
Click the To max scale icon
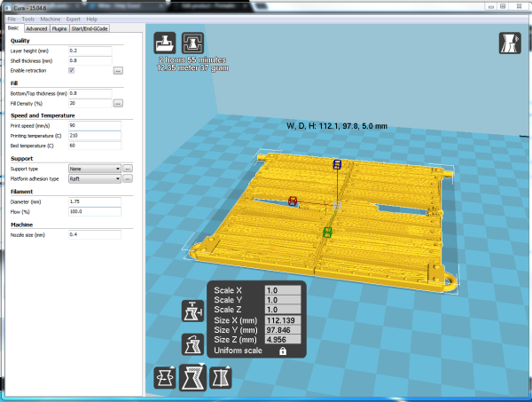pyautogui.click(x=192, y=311)
